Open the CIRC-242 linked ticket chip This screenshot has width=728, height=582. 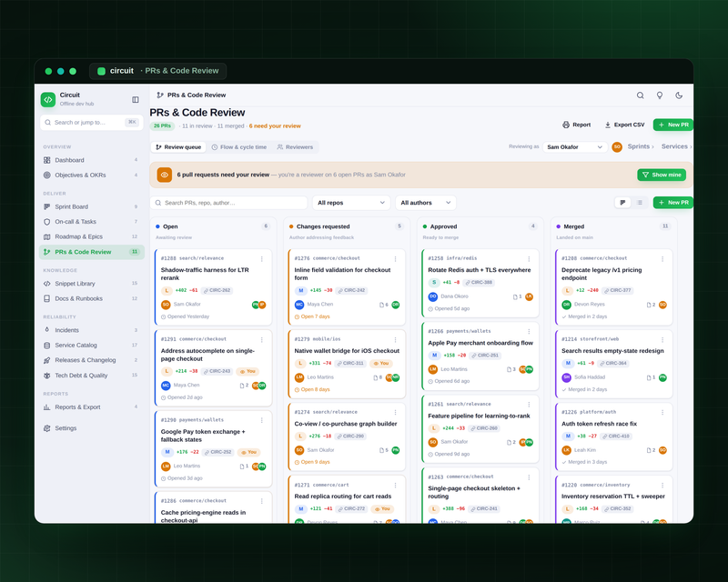352,290
